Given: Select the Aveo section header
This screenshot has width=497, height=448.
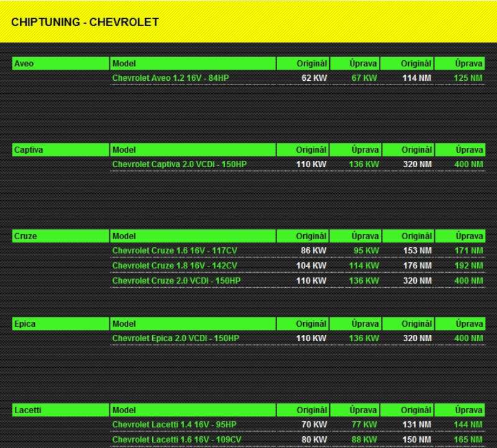Looking at the screenshot, I should [x=60, y=63].
